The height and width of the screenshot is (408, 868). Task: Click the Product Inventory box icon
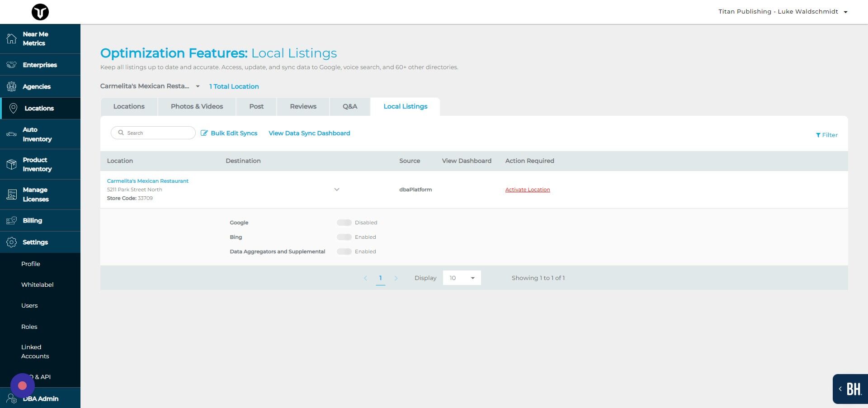11,164
